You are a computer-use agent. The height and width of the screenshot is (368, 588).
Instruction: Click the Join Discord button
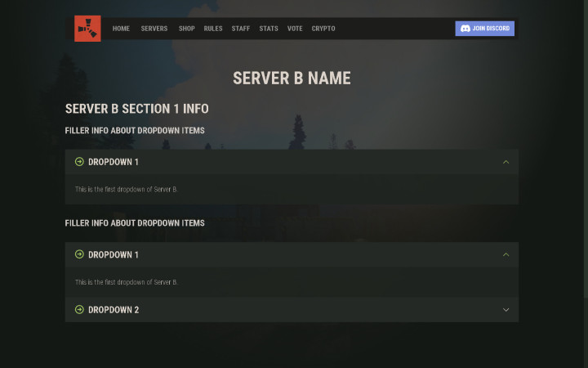(485, 29)
